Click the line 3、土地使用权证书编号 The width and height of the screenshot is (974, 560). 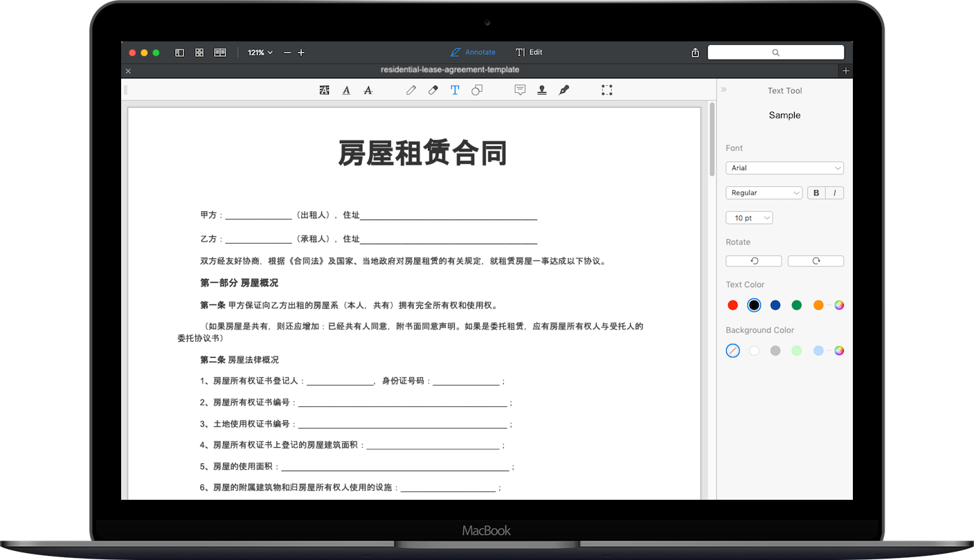tap(356, 424)
